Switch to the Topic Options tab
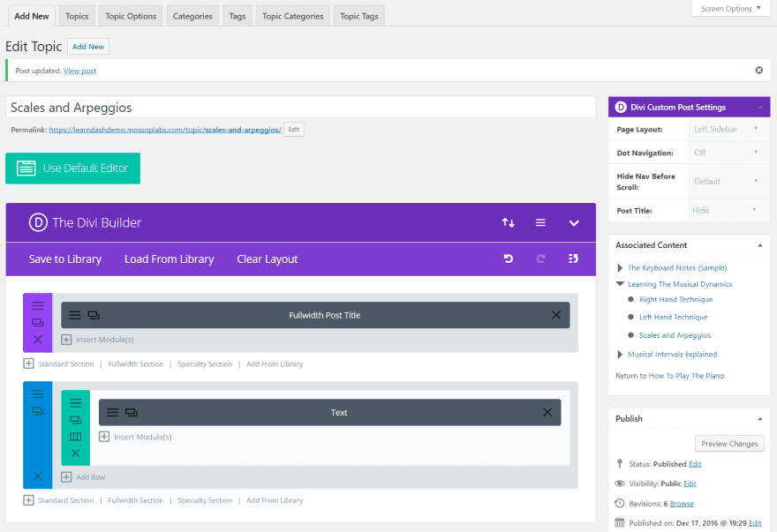 coord(130,16)
